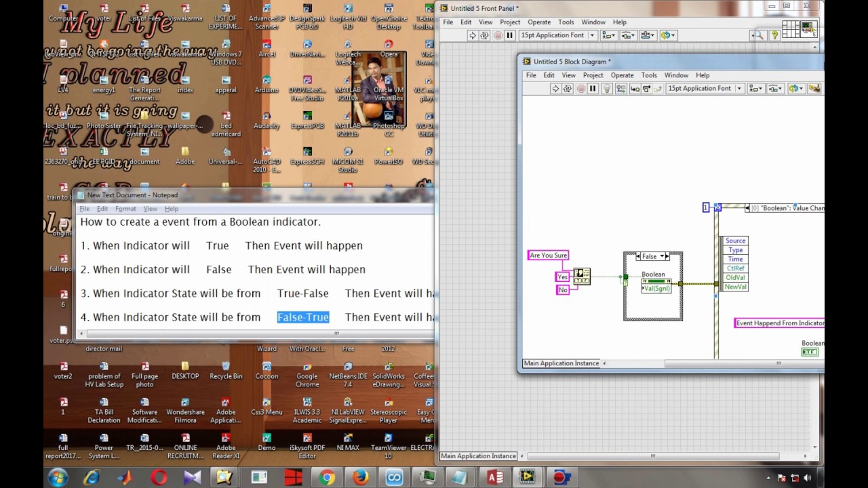Open Align Objects dropdown on Front Panel
Screen dimensions: 868x488
pos(608,35)
